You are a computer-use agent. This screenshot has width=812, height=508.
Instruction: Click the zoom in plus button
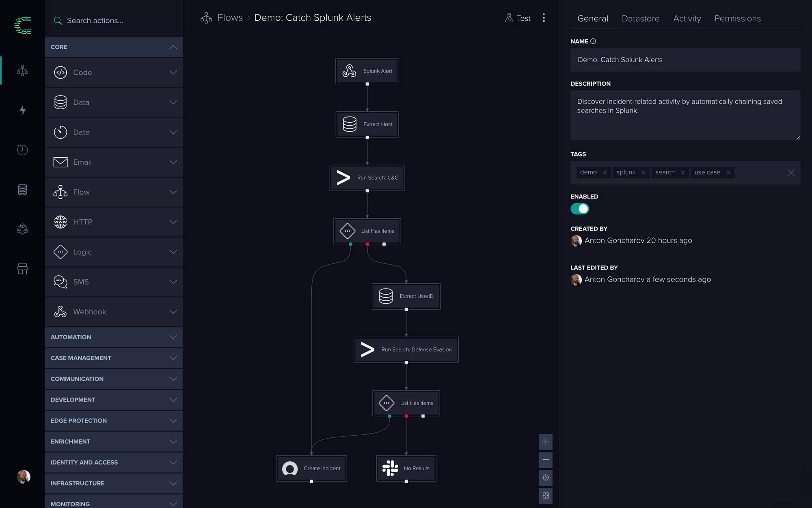point(546,441)
